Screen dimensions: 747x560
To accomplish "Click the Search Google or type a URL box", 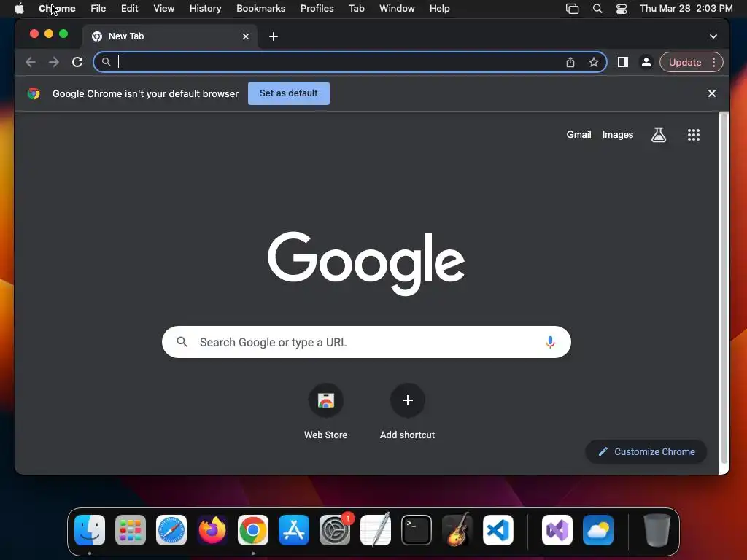I will [366, 342].
